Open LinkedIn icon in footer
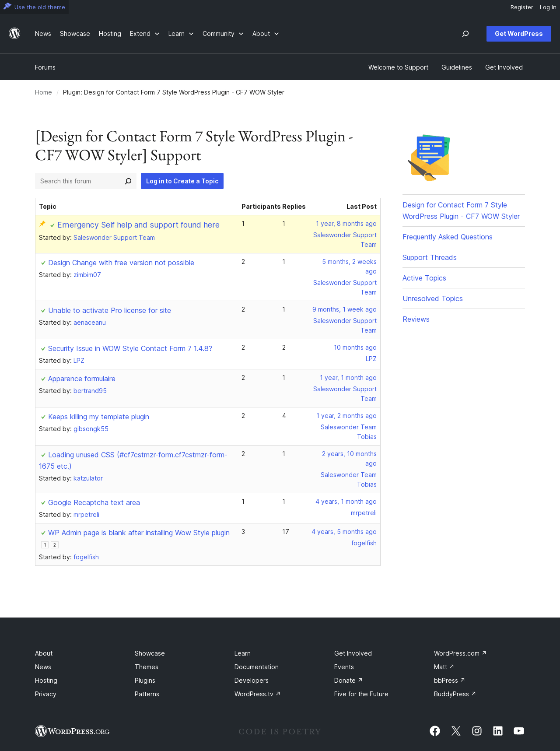The height and width of the screenshot is (751, 560). (498, 731)
